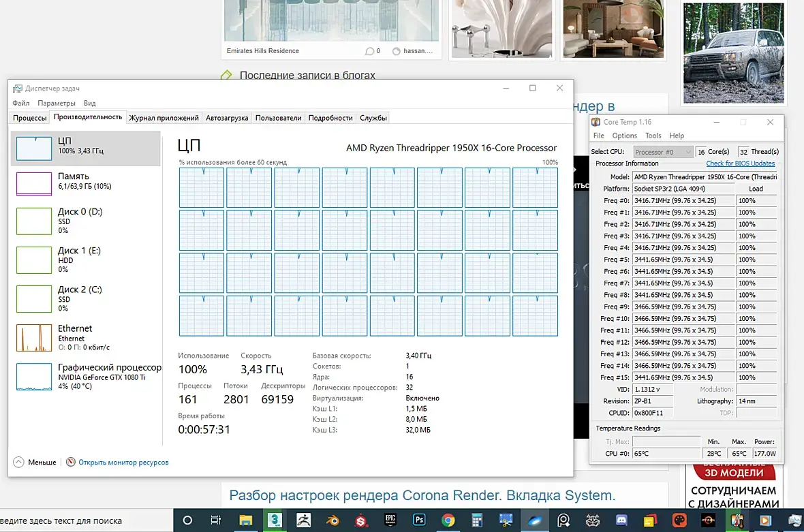Select Диск 2 (C:) item

point(86,299)
